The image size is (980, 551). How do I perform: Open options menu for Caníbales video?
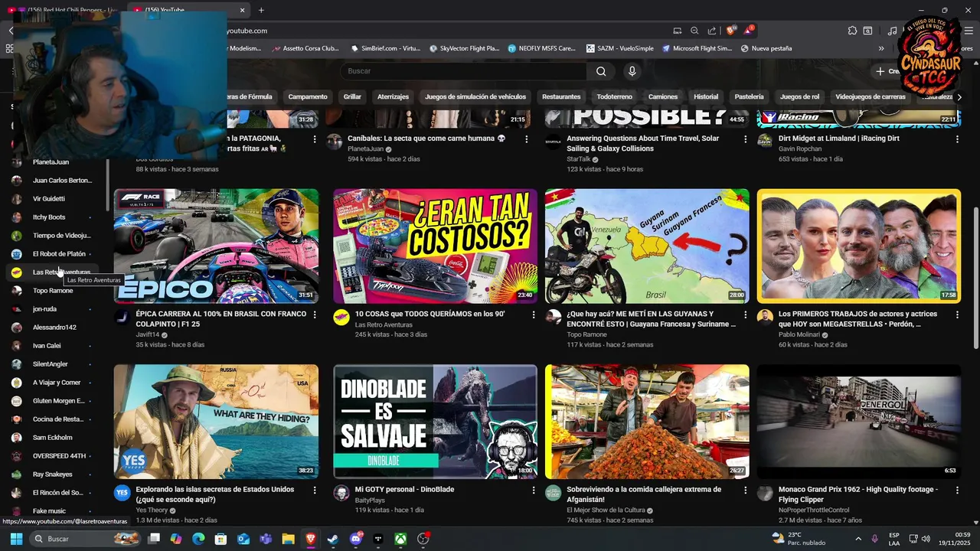point(526,139)
